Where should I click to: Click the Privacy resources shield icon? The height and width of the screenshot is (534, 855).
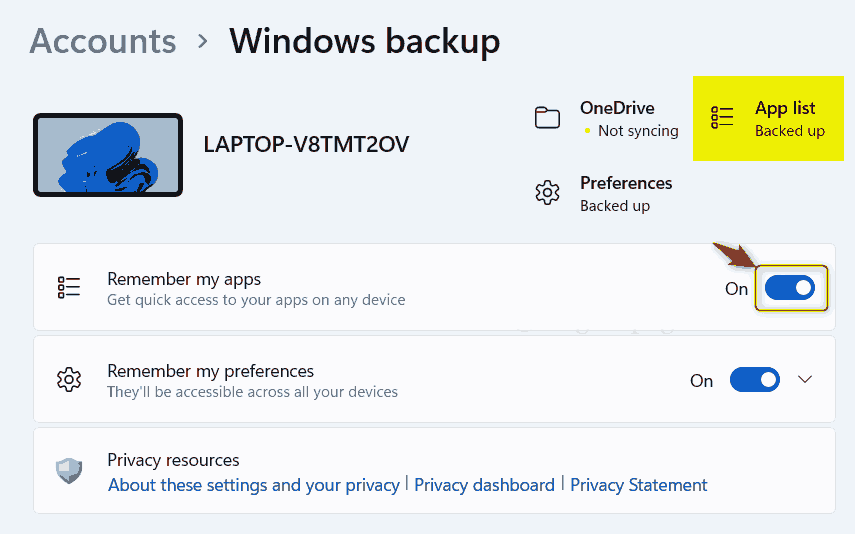point(69,471)
